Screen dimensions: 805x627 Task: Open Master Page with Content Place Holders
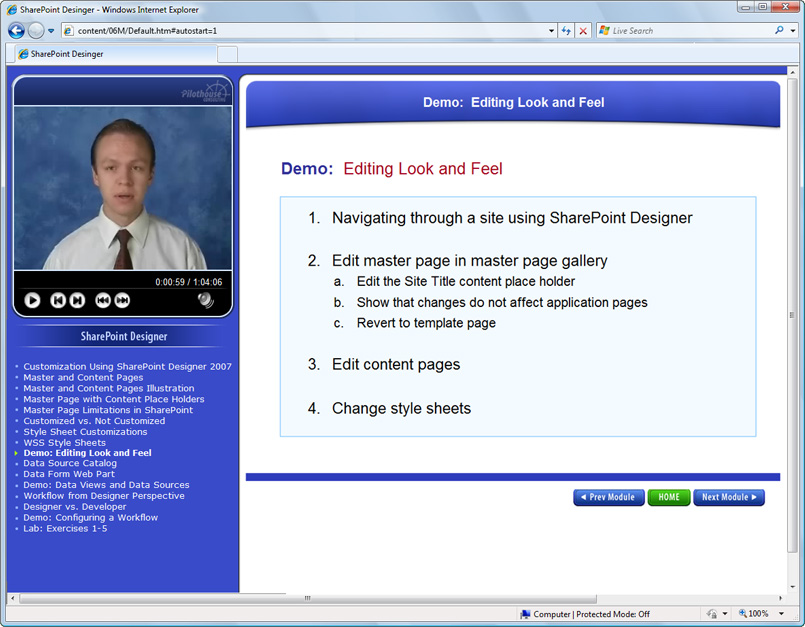pyautogui.click(x=113, y=399)
